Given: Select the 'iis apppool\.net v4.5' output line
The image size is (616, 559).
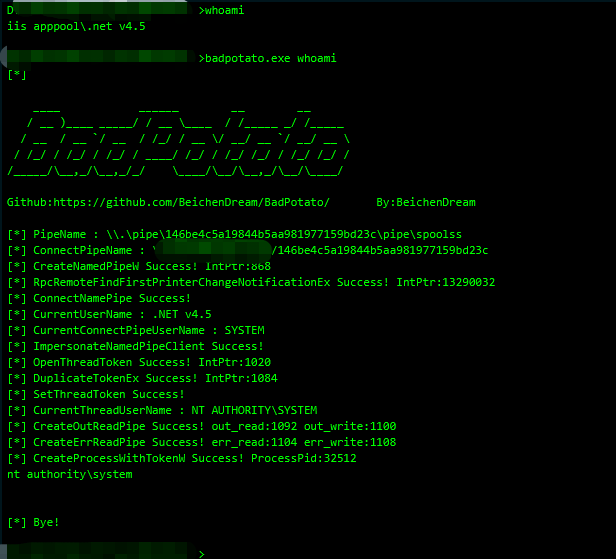Looking at the screenshot, I should 76,26.
